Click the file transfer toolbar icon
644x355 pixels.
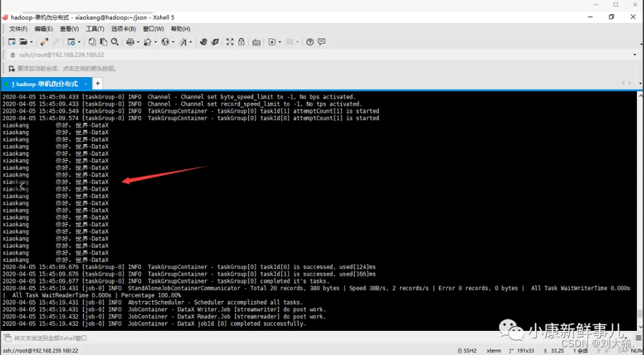click(148, 42)
